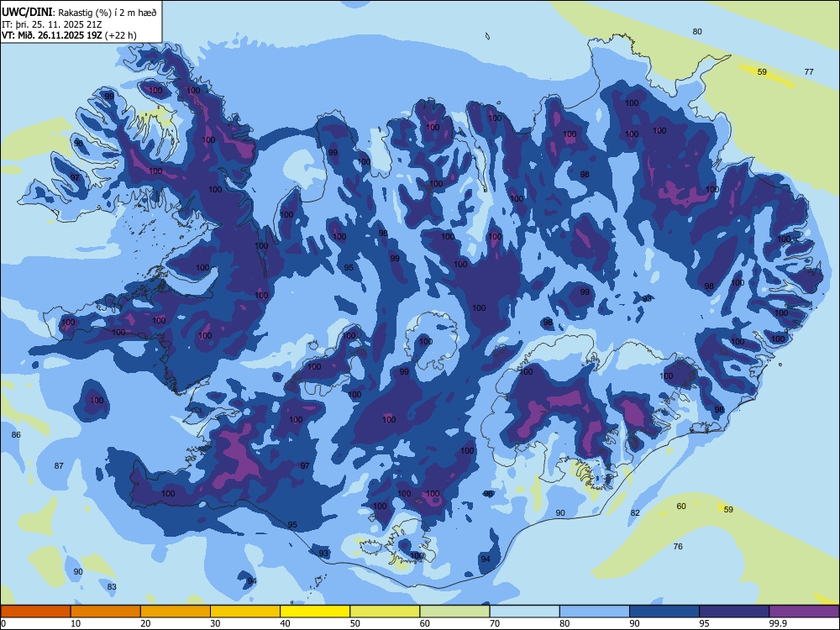Select the '76' humidity value over the sea
Screen dimensions: 840x630
(678, 547)
